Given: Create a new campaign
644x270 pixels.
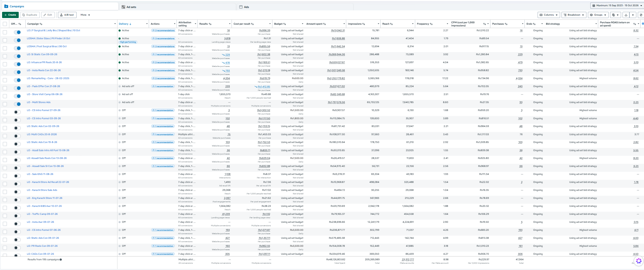Looking at the screenshot, I should (x=10, y=15).
